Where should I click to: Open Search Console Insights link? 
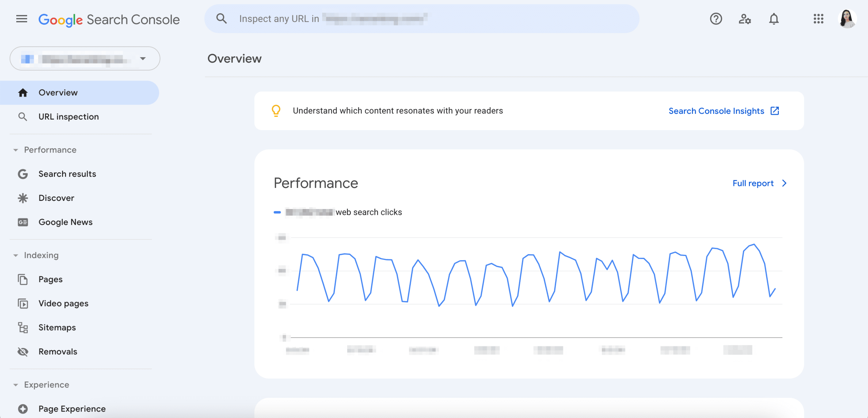[716, 111]
